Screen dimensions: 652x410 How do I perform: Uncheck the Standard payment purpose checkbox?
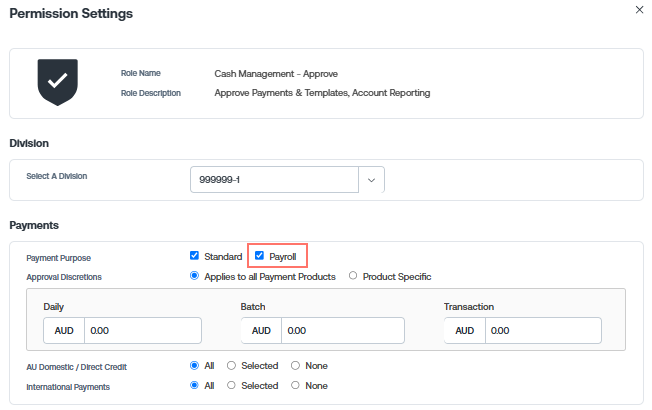pyautogui.click(x=194, y=255)
